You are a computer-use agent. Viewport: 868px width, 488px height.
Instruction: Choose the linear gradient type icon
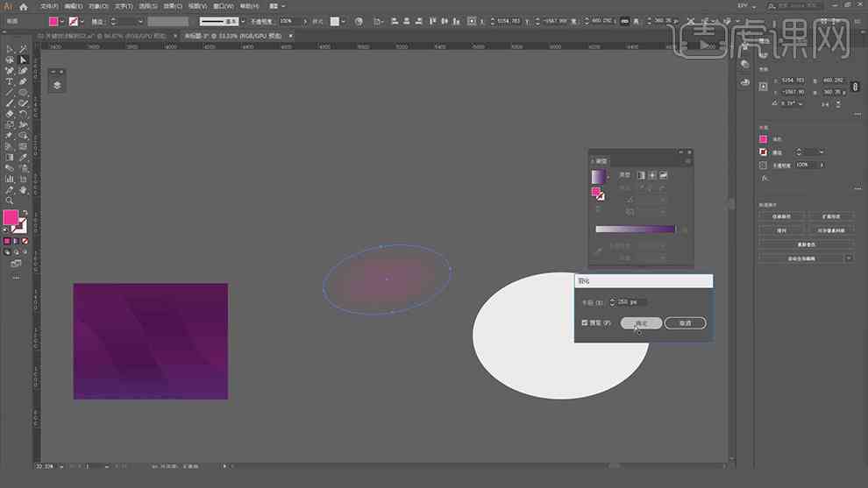click(x=641, y=175)
